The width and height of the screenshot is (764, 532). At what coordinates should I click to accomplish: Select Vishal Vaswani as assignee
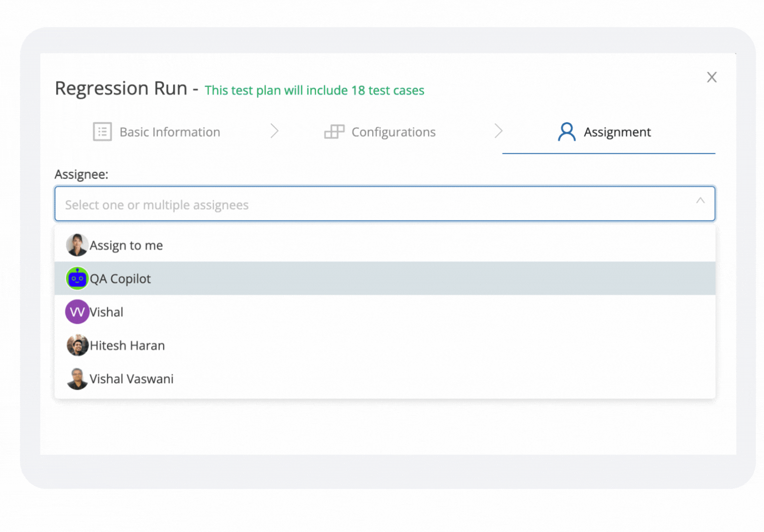click(385, 379)
